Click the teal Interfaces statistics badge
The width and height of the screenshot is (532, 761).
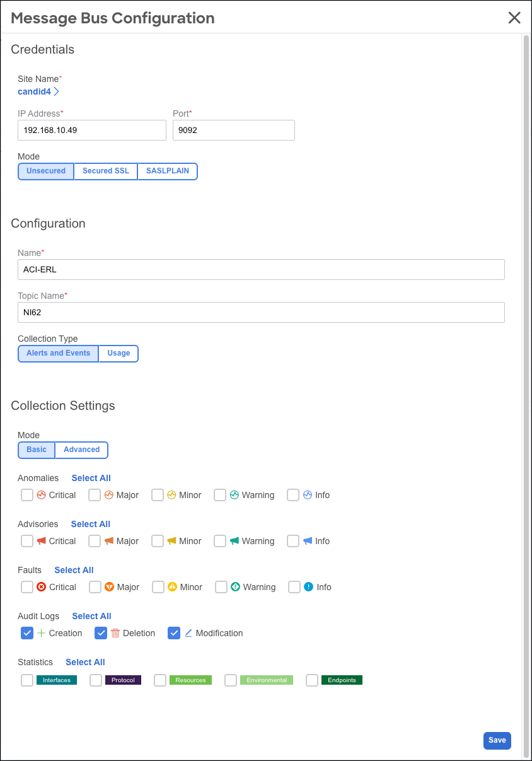point(57,680)
